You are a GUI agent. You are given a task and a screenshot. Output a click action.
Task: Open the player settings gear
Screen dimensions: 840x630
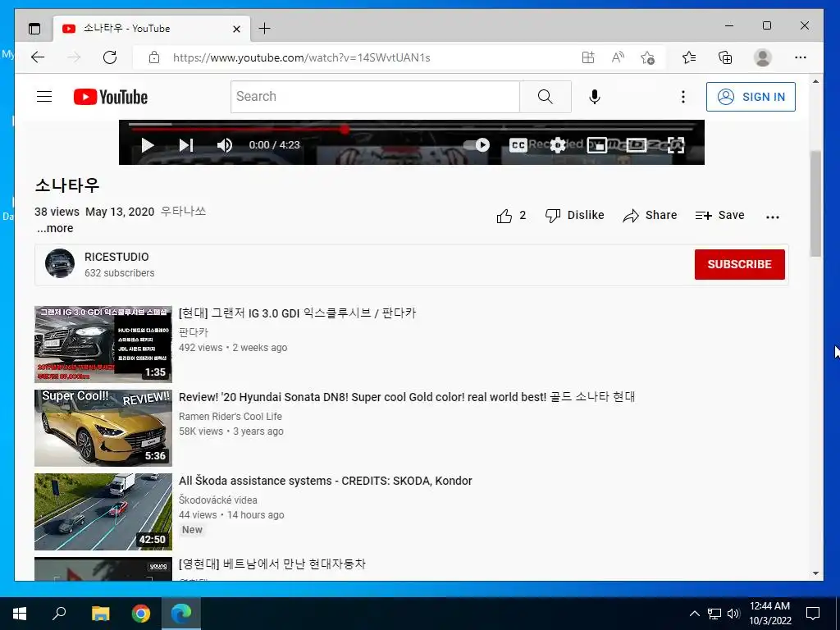558,145
